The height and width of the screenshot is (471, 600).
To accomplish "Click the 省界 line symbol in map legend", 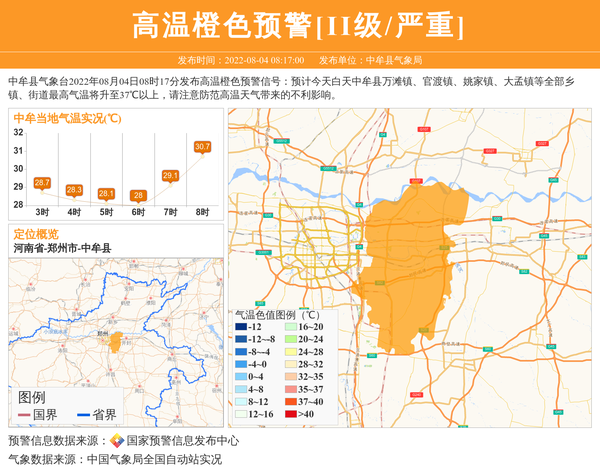I will coord(82,415).
